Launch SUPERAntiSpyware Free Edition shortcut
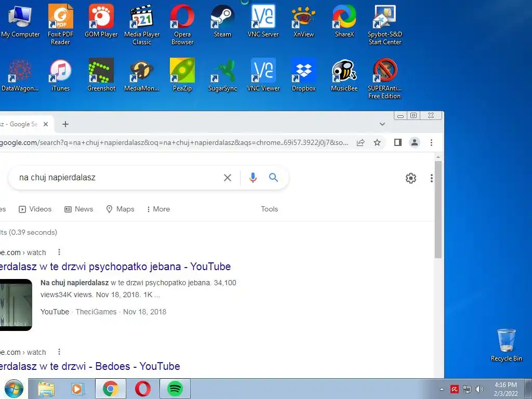This screenshot has width=532, height=399. 385,79
